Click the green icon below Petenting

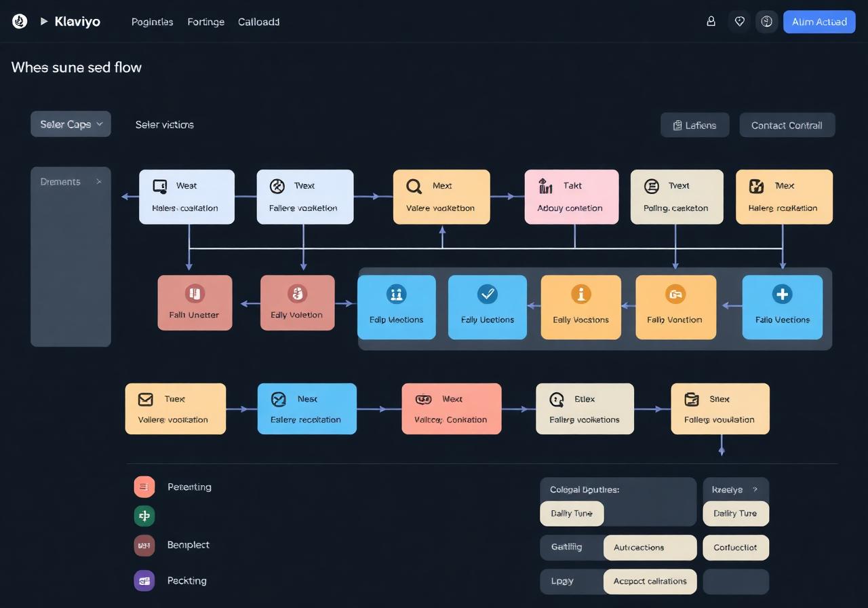click(144, 516)
